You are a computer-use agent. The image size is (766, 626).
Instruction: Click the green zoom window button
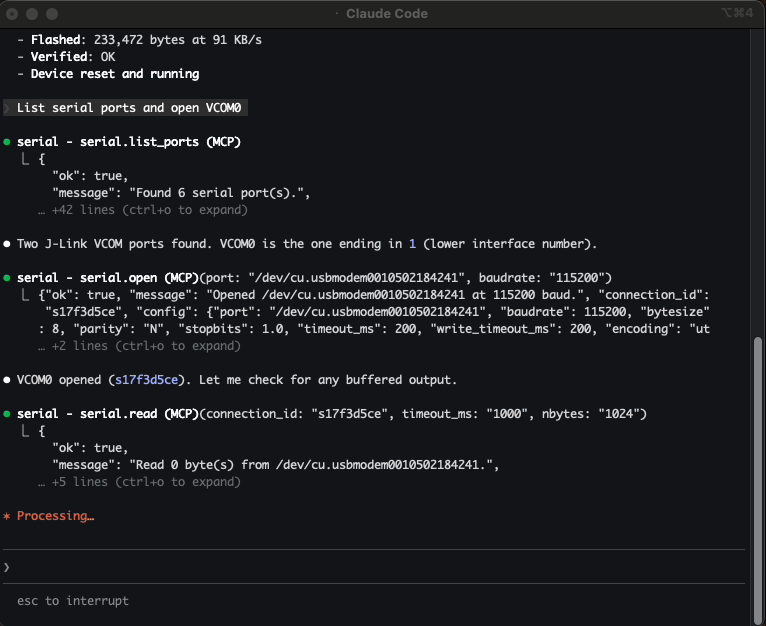[x=53, y=14]
